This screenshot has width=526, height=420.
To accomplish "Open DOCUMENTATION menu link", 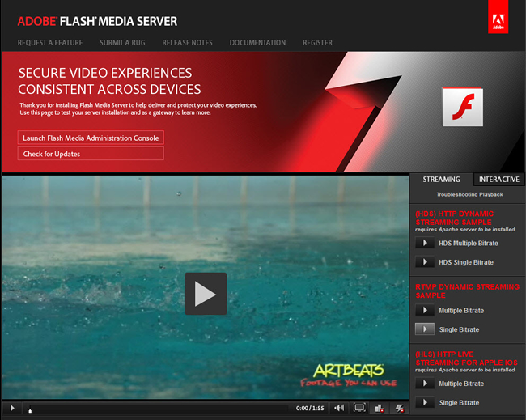I will pos(257,43).
